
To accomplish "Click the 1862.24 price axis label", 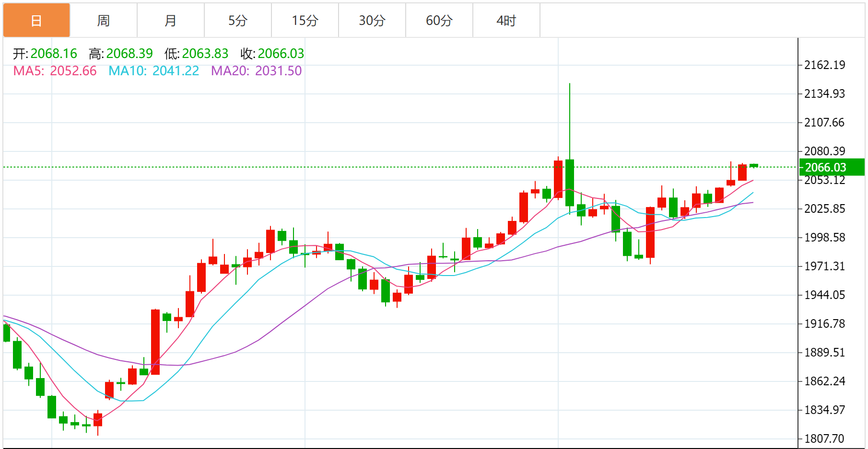I will tap(825, 381).
